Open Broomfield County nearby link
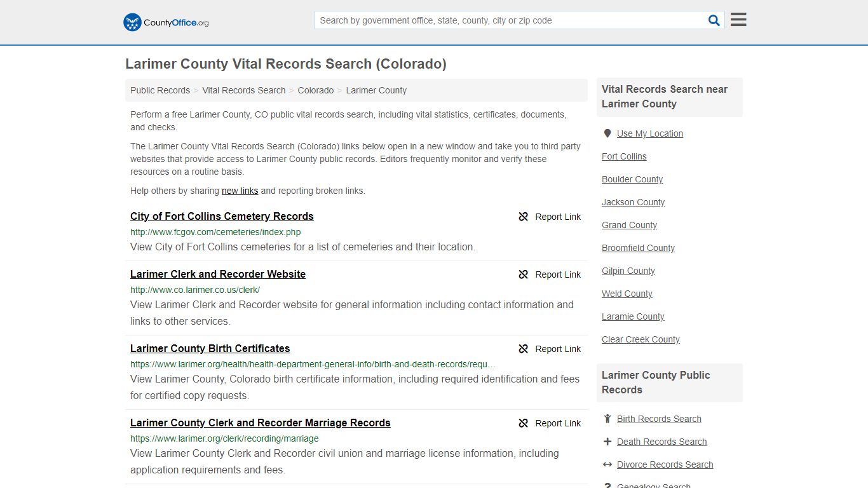The image size is (868, 488). click(x=639, y=248)
